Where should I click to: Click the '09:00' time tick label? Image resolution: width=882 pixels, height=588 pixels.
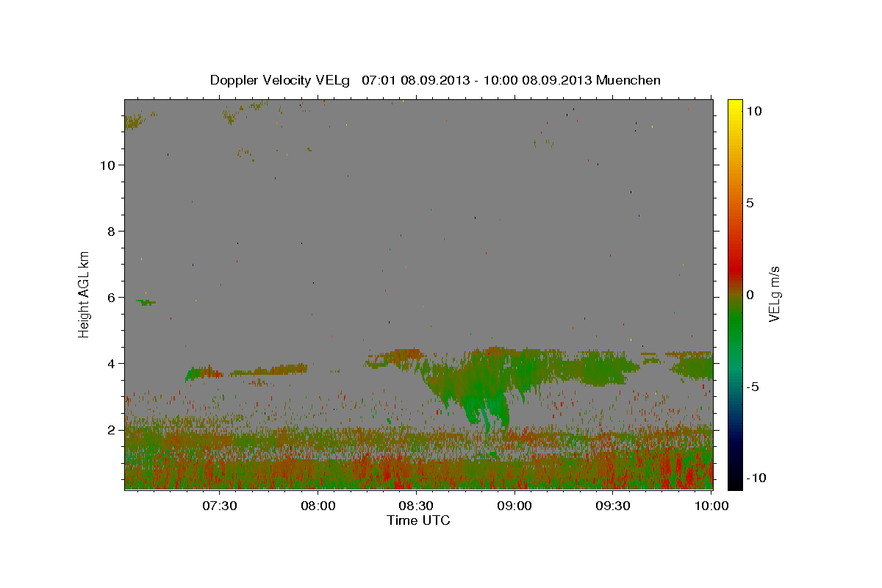coord(514,506)
